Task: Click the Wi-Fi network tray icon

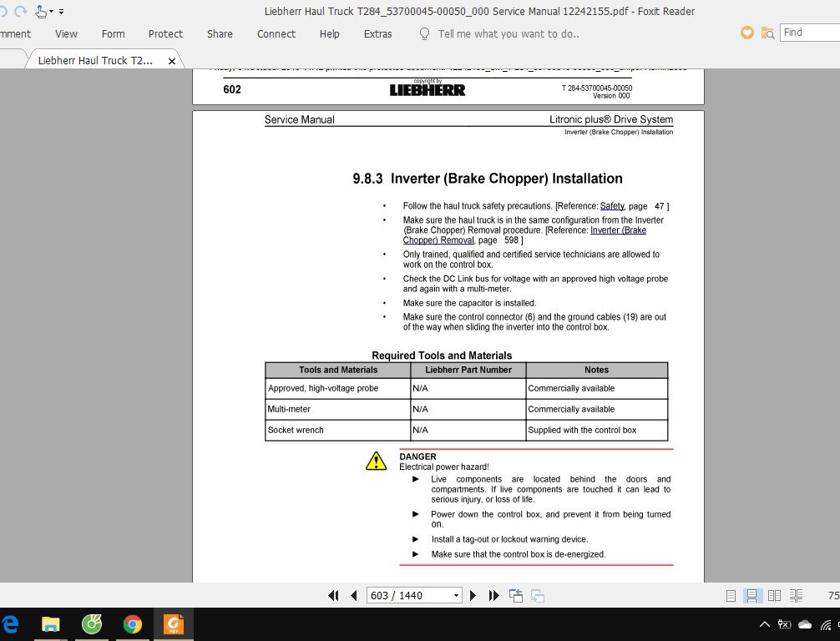Action: click(826, 624)
